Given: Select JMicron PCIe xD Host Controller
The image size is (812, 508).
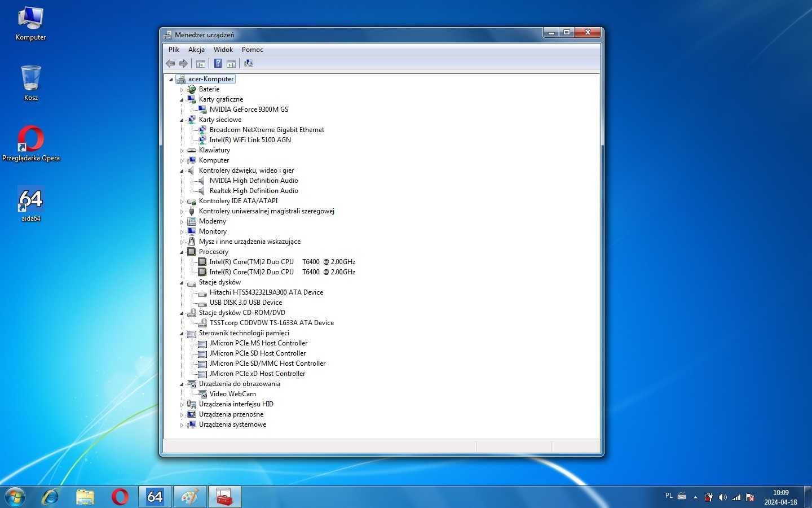Looking at the screenshot, I should coord(257,374).
